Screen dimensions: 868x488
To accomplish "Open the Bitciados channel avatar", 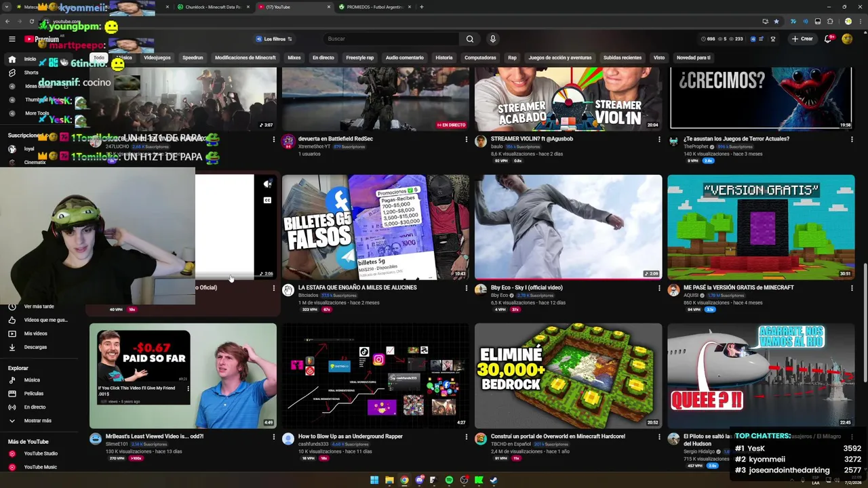I will pos(288,290).
